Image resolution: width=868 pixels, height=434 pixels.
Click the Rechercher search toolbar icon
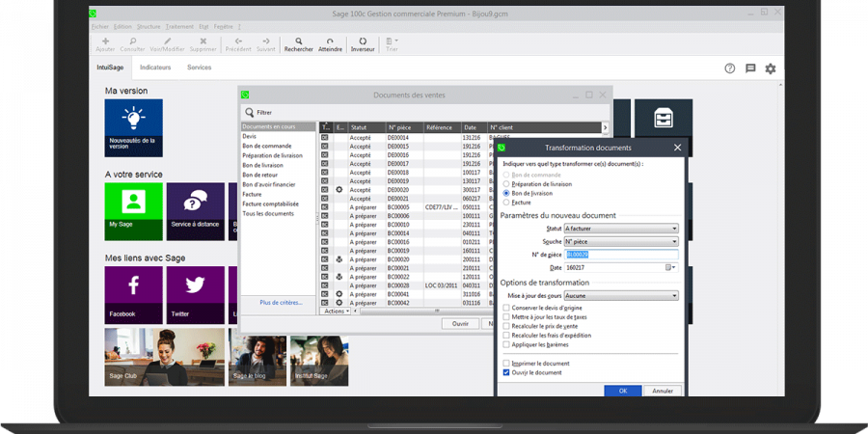[x=299, y=41]
